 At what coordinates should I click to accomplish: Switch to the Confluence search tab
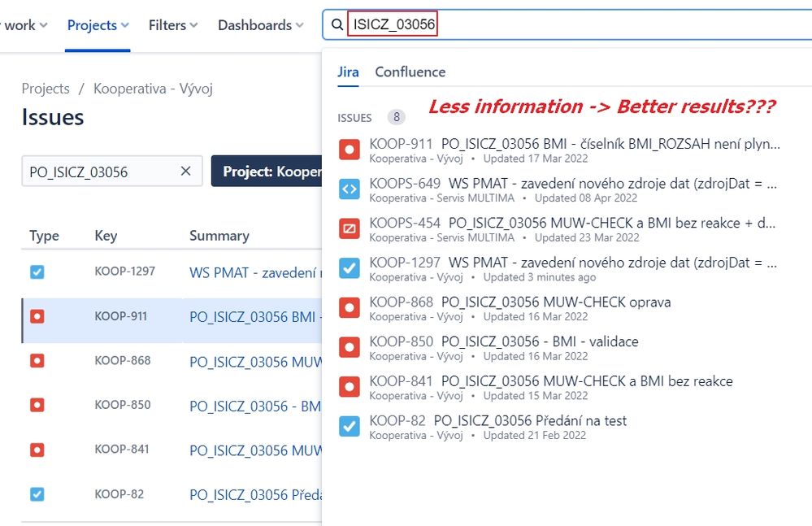[x=410, y=72]
